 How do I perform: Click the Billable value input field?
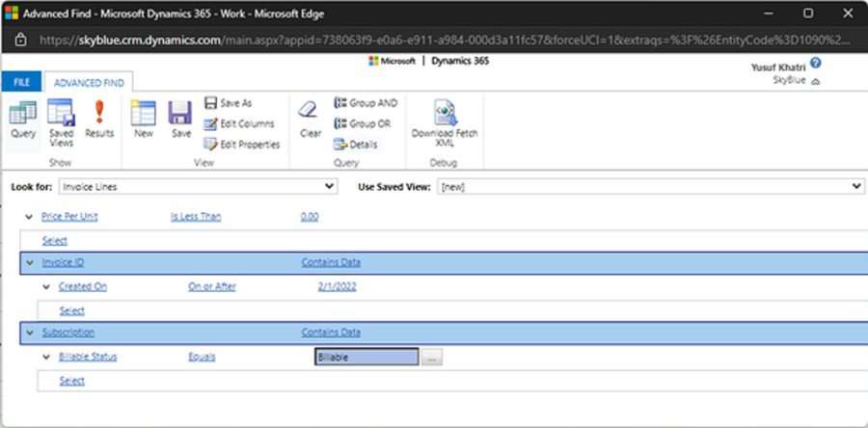tap(367, 358)
